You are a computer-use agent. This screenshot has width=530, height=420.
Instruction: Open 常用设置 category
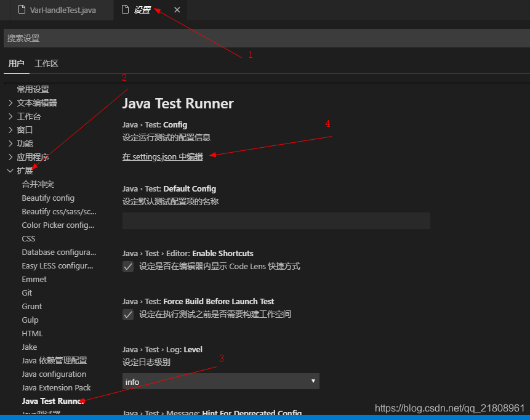(x=33, y=89)
